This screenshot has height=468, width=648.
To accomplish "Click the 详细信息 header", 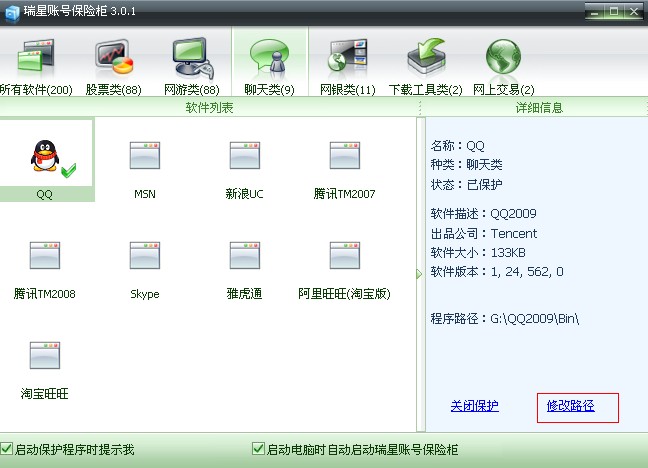I will click(x=539, y=107).
